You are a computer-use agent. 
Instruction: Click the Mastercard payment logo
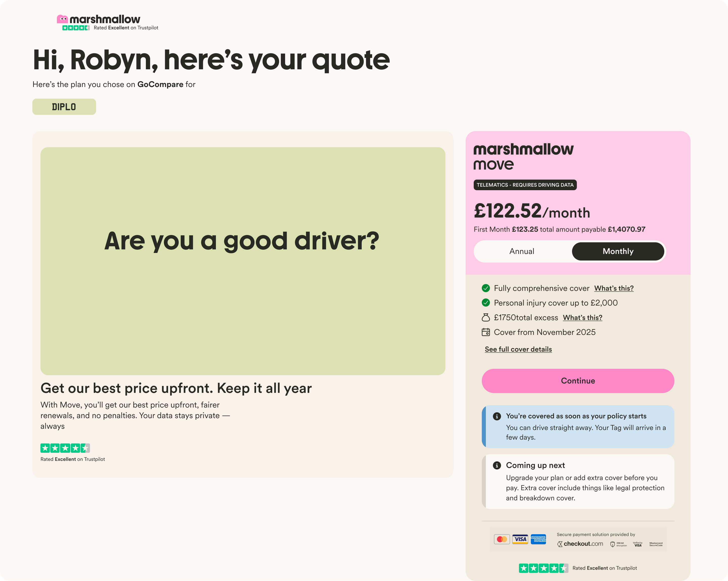click(502, 539)
